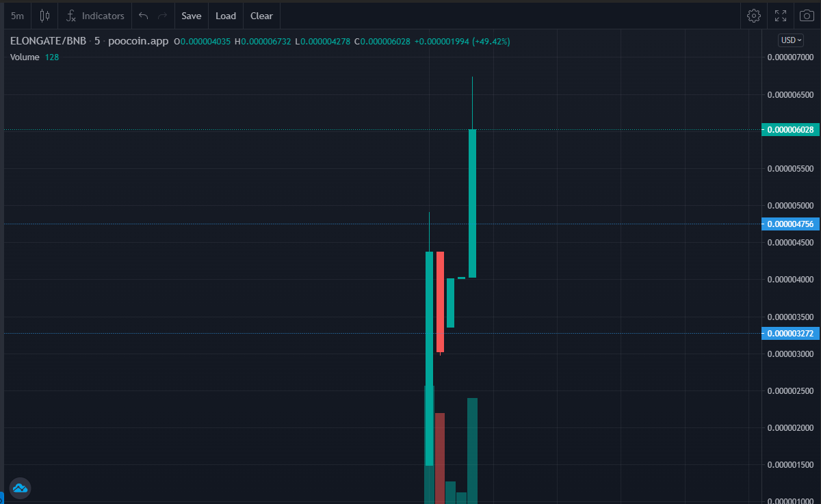Viewport: 821px width, 504px height.
Task: Open the Indicators panel
Action: 95,16
